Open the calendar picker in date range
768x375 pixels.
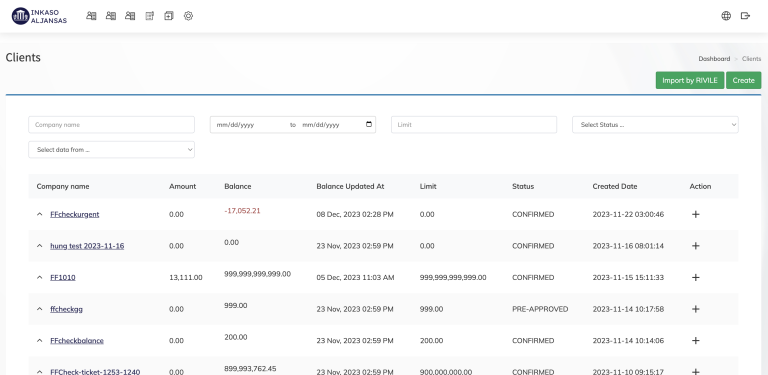coord(369,124)
